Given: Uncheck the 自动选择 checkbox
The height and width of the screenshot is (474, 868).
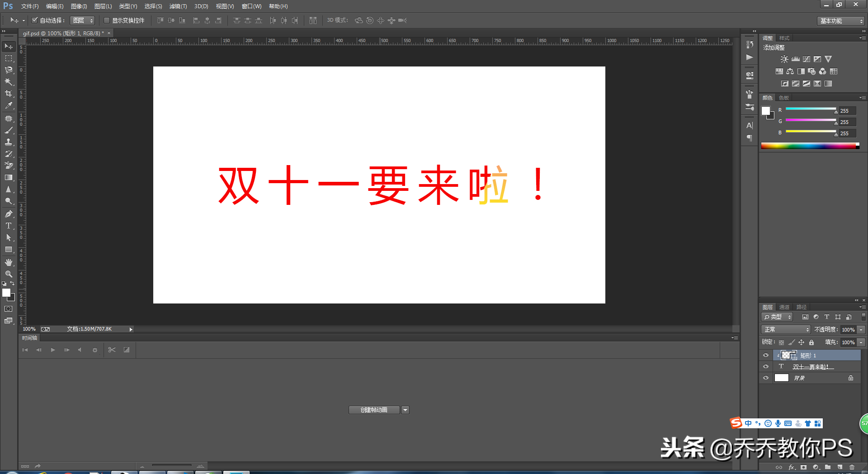Looking at the screenshot, I should pos(35,20).
